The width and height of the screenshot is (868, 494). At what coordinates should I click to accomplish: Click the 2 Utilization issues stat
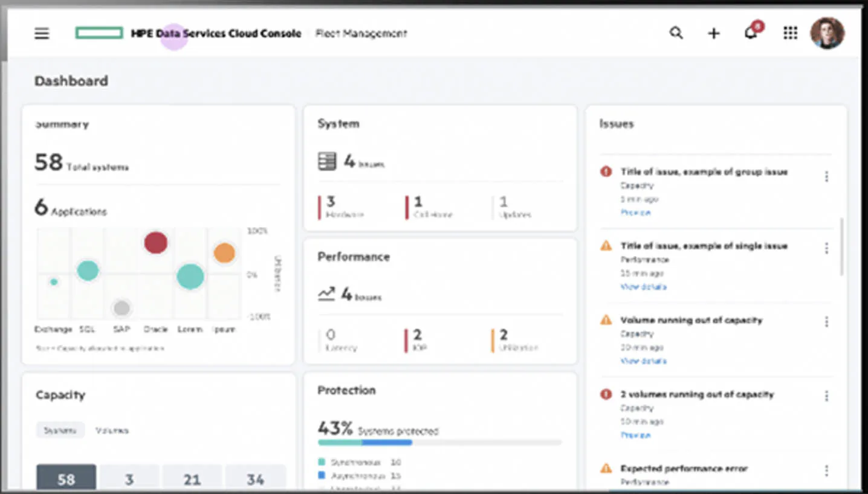(x=515, y=341)
